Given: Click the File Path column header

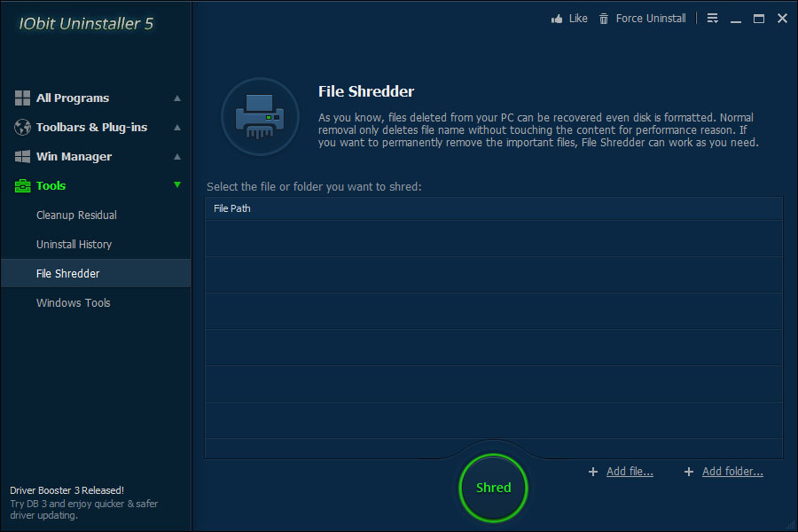Looking at the screenshot, I should [x=232, y=207].
